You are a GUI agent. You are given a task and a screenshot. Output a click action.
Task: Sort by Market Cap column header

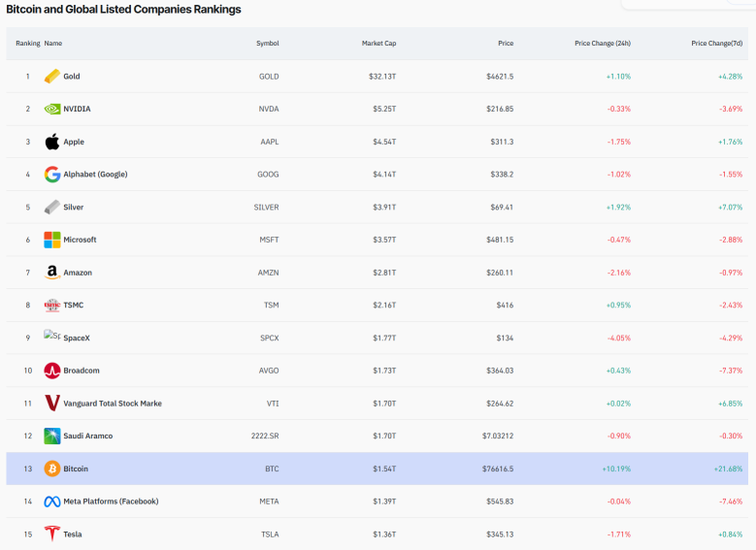click(378, 44)
